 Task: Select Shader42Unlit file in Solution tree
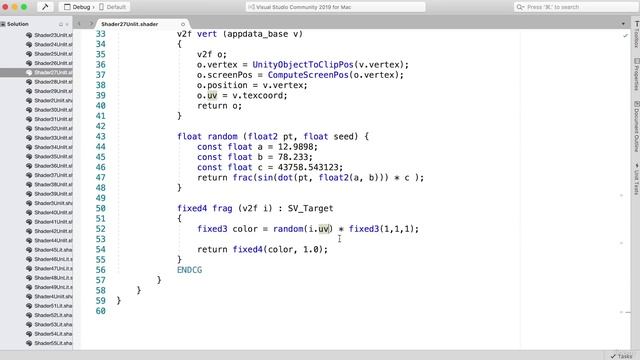[x=49, y=231]
